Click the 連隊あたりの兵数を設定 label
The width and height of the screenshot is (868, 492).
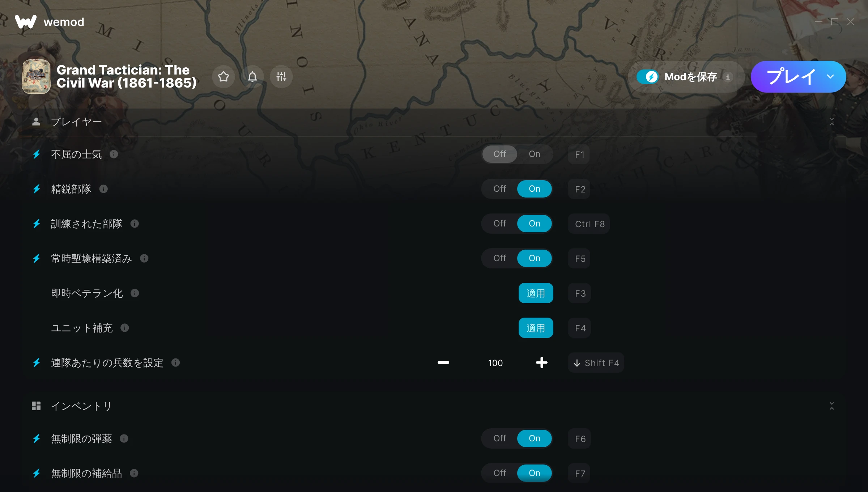point(107,362)
